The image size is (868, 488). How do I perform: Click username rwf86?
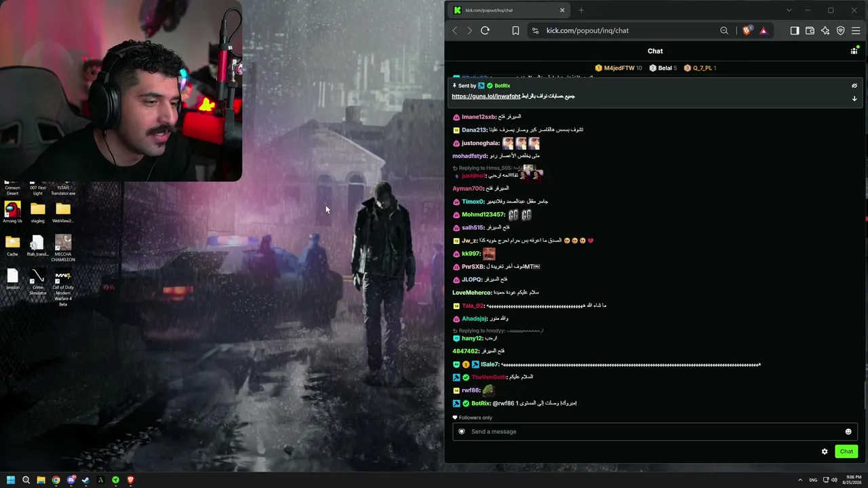[471, 390]
